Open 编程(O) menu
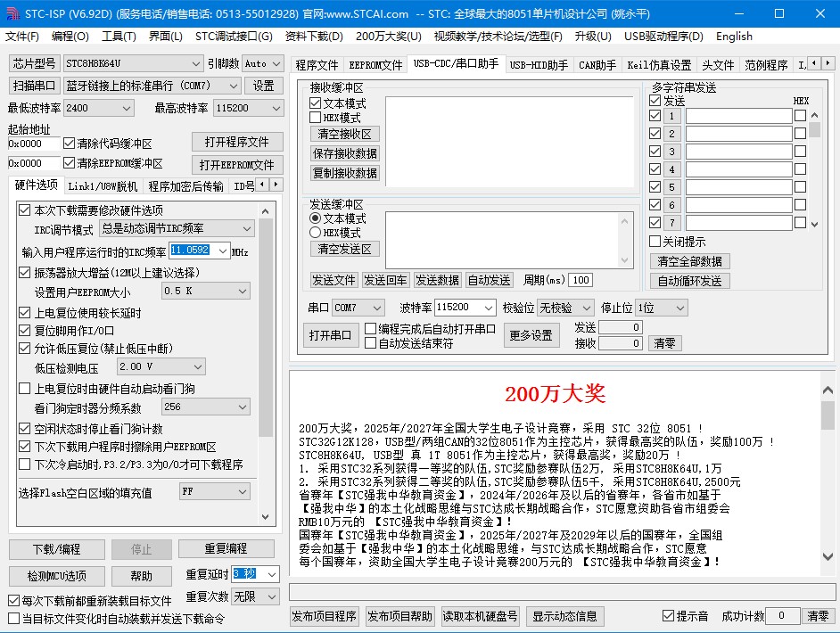 click(x=70, y=37)
